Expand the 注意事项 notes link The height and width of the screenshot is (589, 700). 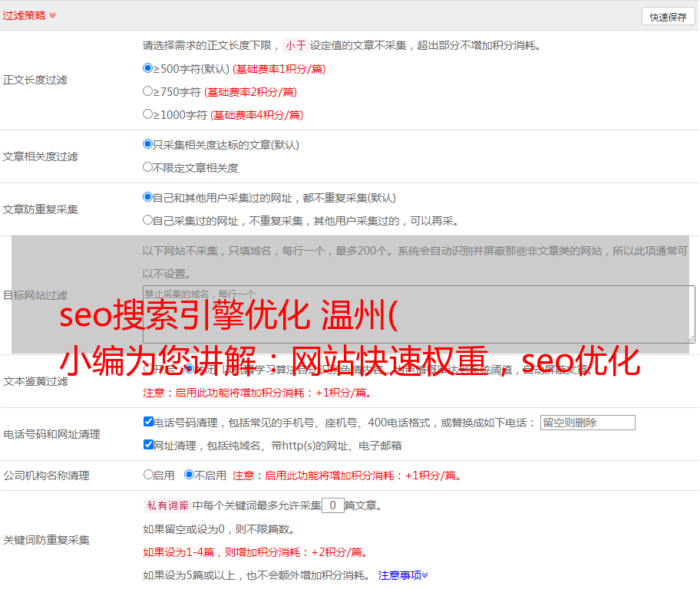point(403,575)
